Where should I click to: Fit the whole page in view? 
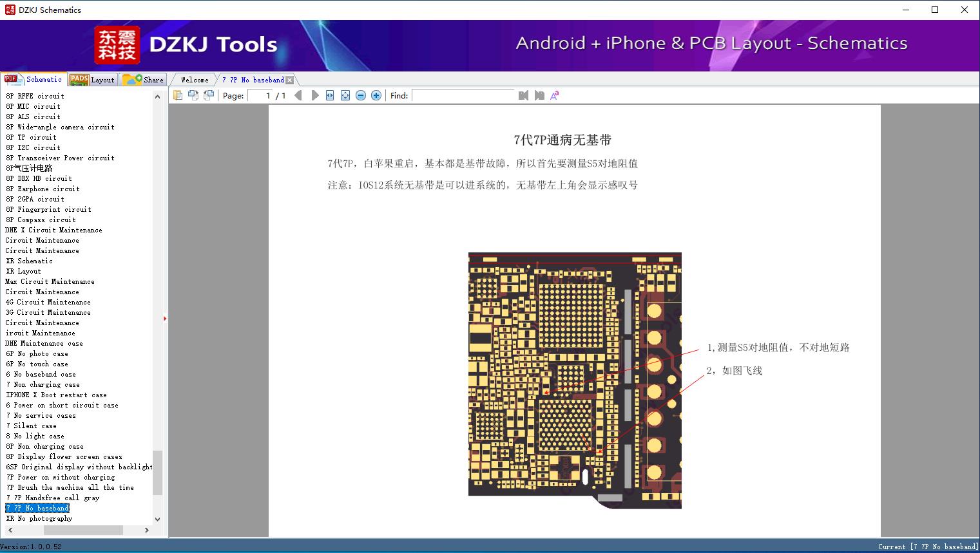345,95
